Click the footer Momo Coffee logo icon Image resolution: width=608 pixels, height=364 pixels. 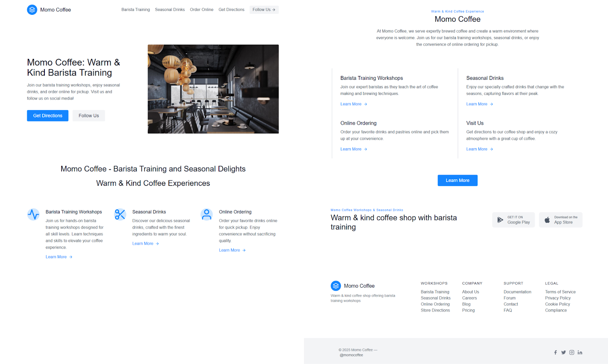[x=336, y=286]
